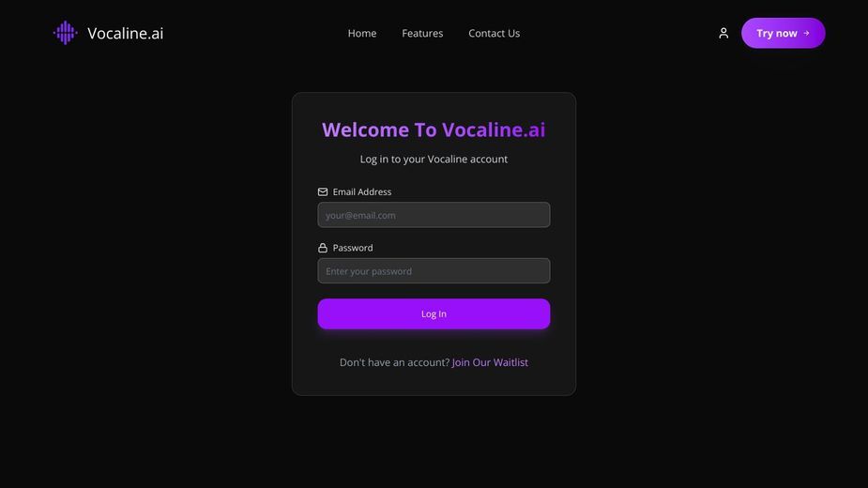Open the Features nav item
This screenshot has width=868, height=488.
pos(422,33)
